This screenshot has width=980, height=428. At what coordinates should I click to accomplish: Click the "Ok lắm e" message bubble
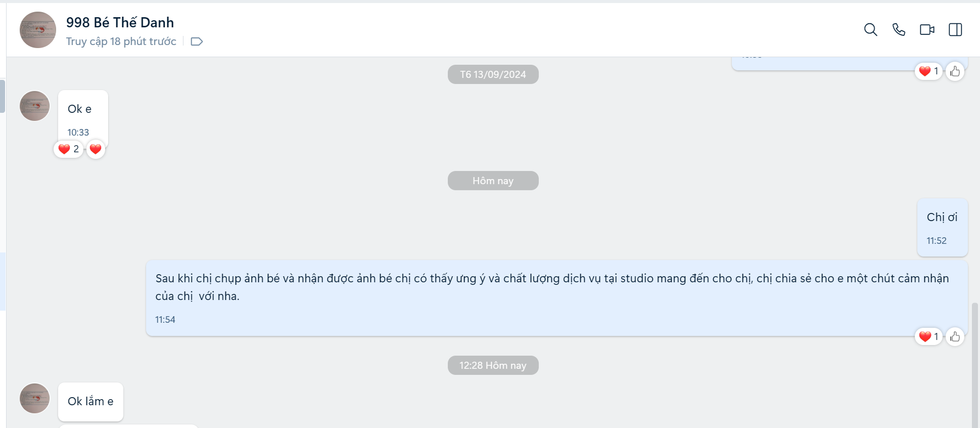click(90, 402)
